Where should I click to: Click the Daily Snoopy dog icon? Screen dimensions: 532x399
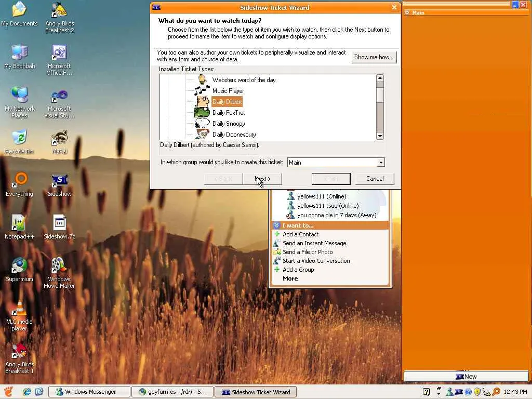tap(202, 123)
